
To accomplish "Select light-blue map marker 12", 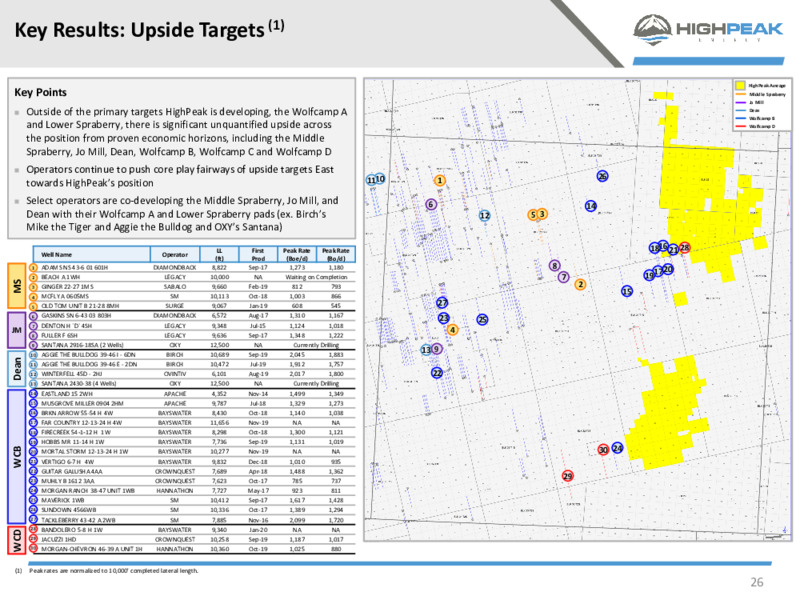I will (485, 216).
